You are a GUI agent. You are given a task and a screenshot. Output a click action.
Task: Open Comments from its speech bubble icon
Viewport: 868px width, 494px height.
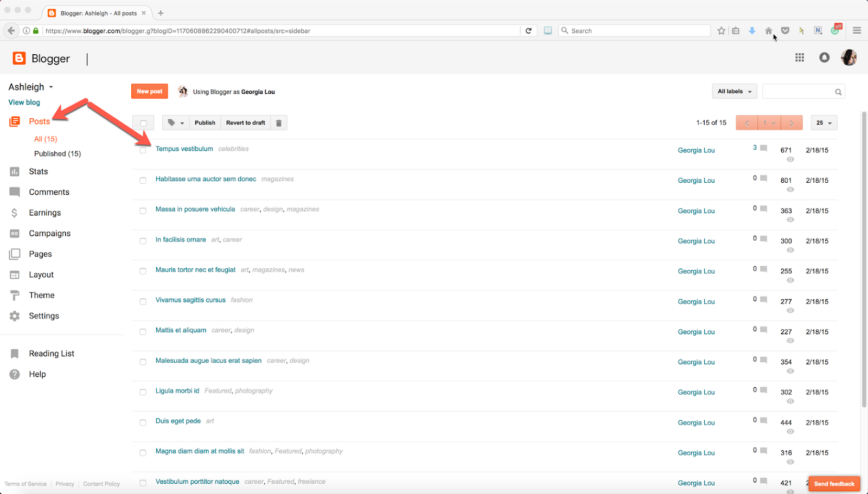(15, 191)
